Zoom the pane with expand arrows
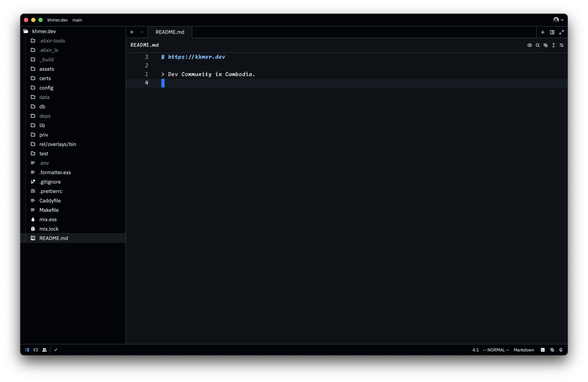The height and width of the screenshot is (382, 588). [561, 32]
